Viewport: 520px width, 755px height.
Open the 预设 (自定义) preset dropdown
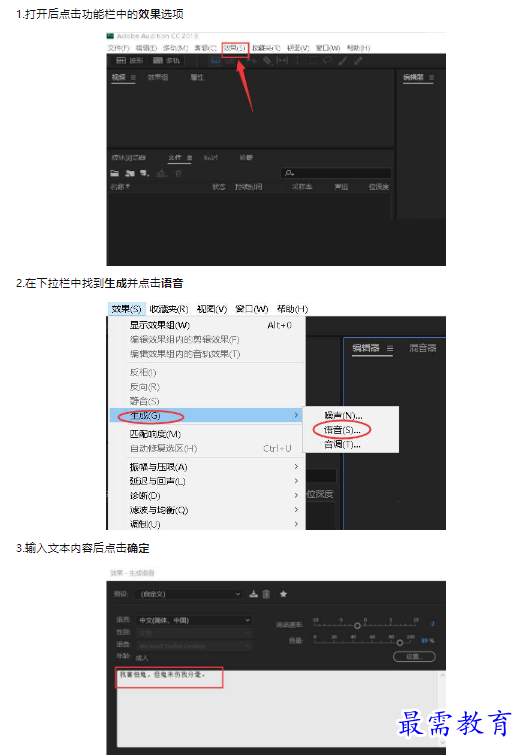click(188, 594)
